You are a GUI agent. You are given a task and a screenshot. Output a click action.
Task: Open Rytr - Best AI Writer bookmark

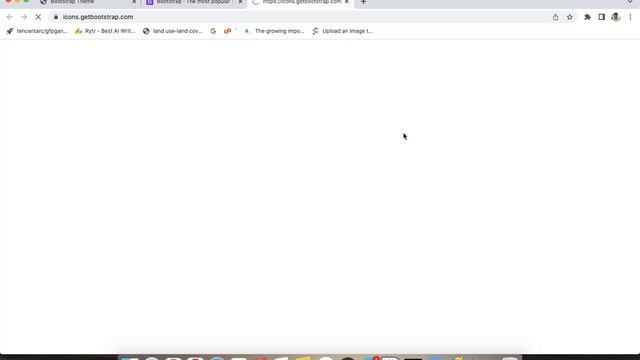point(105,31)
